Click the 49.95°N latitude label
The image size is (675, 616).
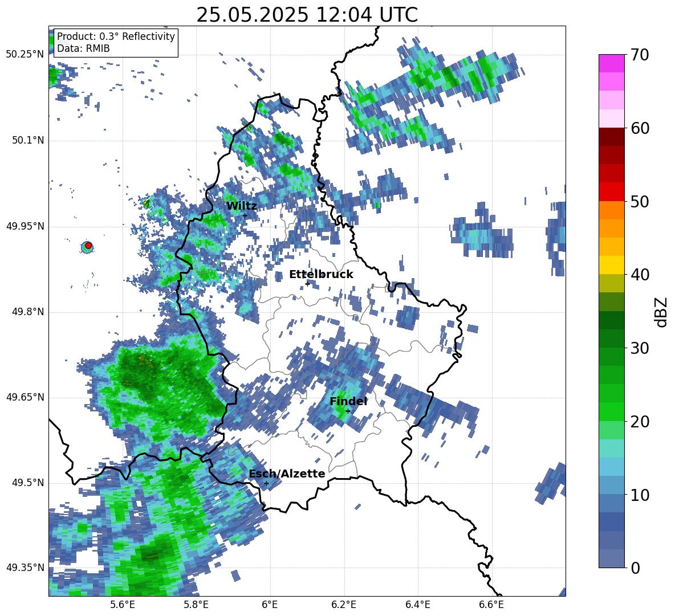pyautogui.click(x=25, y=226)
